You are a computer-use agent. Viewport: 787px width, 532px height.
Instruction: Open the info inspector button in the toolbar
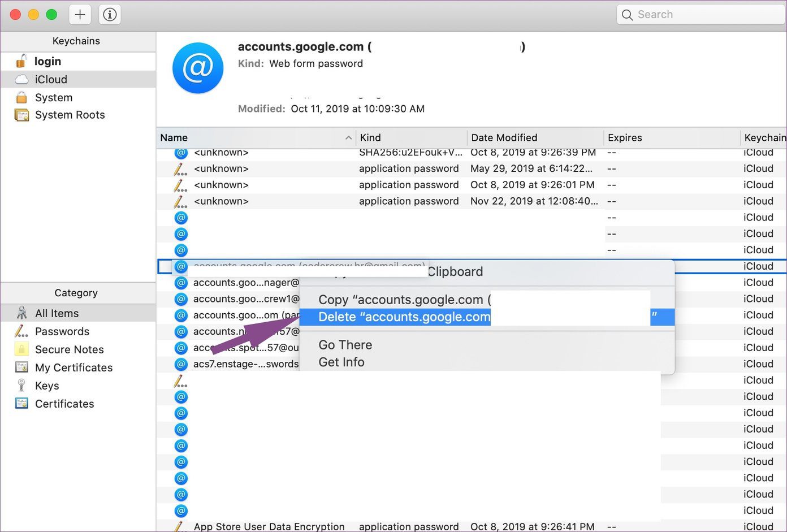110,15
